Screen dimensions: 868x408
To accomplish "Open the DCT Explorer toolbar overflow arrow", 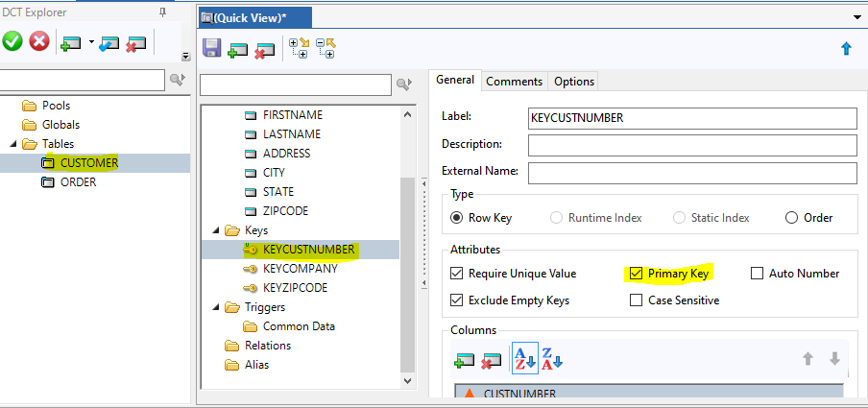I will [x=185, y=56].
